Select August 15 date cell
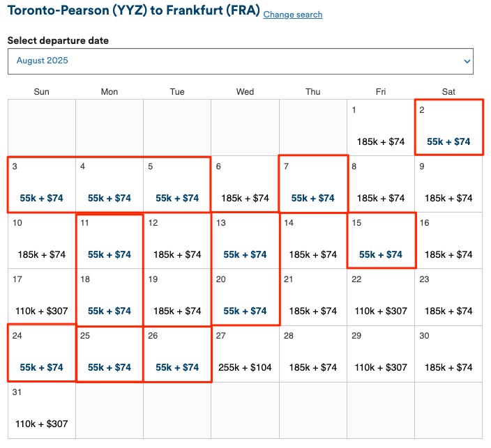 tap(381, 241)
